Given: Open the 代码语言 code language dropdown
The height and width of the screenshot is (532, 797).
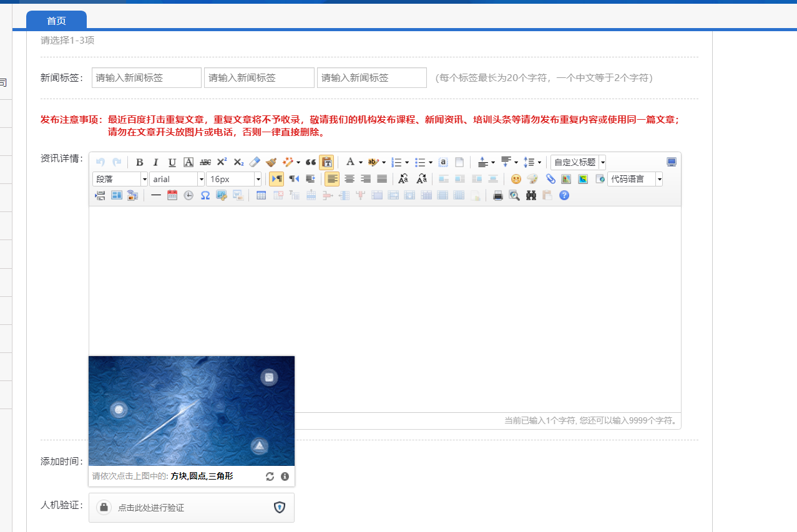Looking at the screenshot, I should (x=635, y=179).
